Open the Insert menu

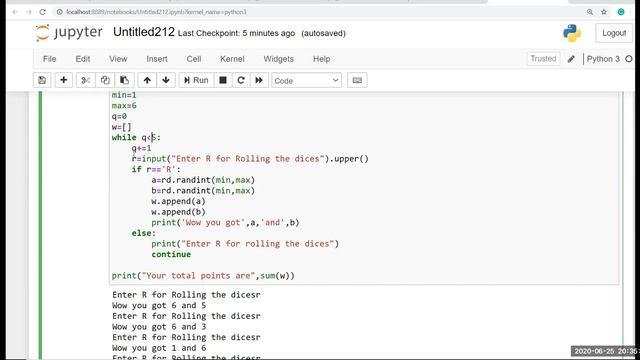(157, 59)
